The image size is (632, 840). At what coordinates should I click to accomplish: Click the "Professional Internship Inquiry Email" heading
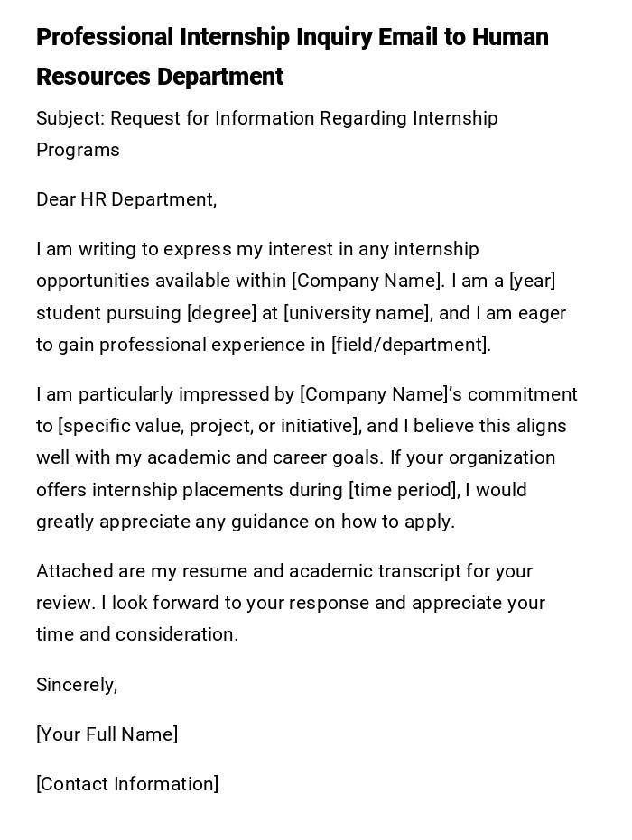(292, 38)
